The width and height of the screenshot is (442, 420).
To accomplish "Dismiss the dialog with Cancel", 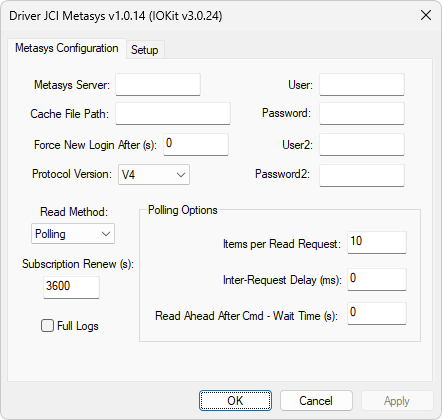I will (316, 401).
